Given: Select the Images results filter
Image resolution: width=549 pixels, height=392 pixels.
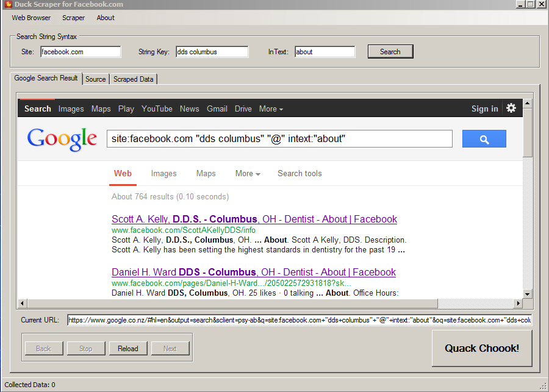Looking at the screenshot, I should (164, 173).
